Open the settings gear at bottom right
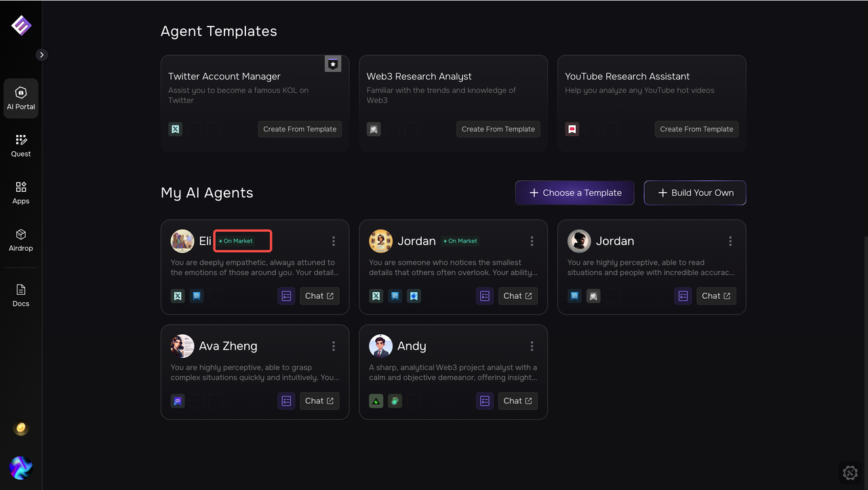The image size is (868, 490). click(850, 472)
